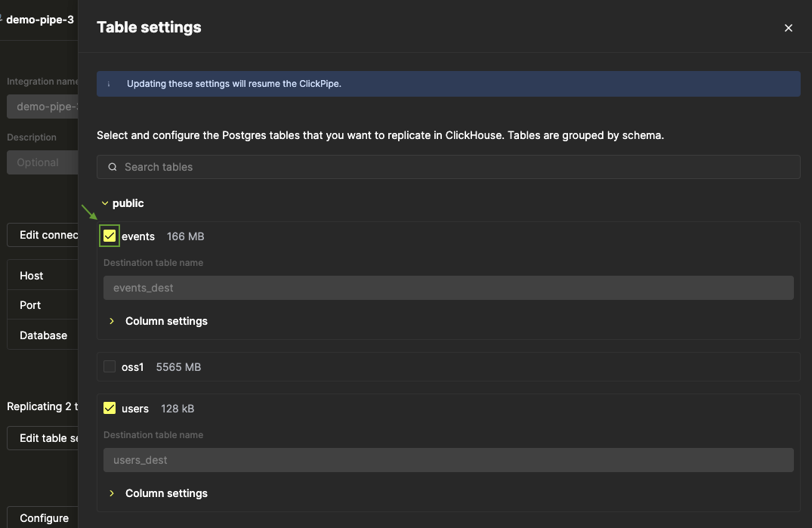Click the events table name
This screenshot has width=812, height=528.
[138, 236]
